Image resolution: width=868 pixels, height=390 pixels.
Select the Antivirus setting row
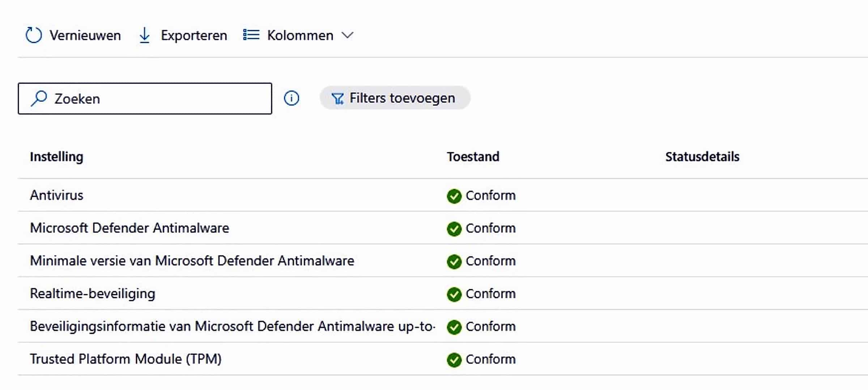coord(443,195)
